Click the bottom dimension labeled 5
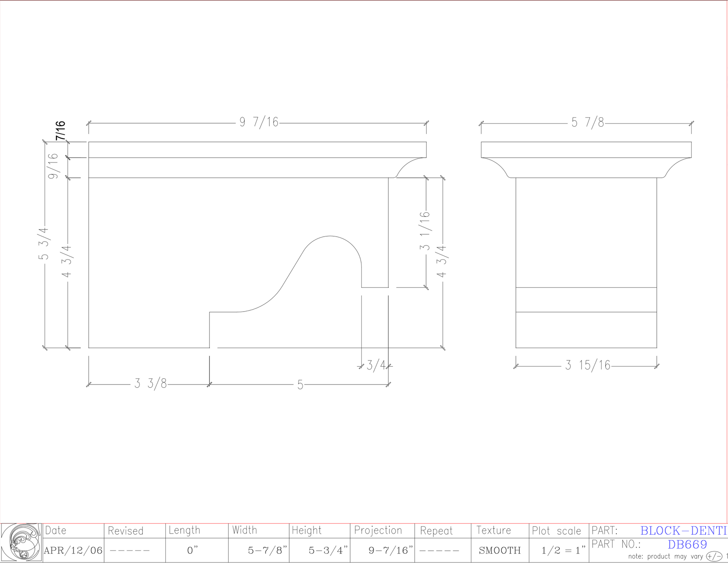 300,385
